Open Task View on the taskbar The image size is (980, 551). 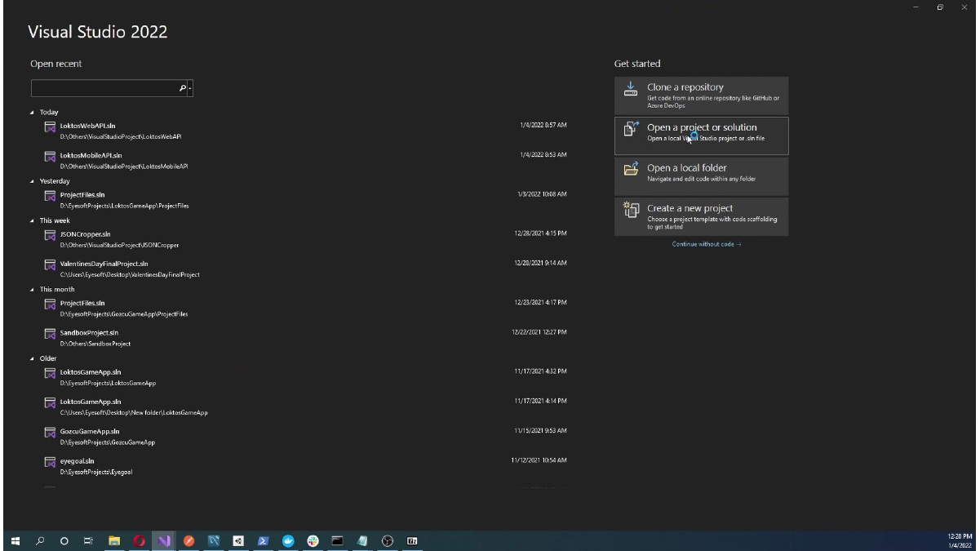pos(88,540)
